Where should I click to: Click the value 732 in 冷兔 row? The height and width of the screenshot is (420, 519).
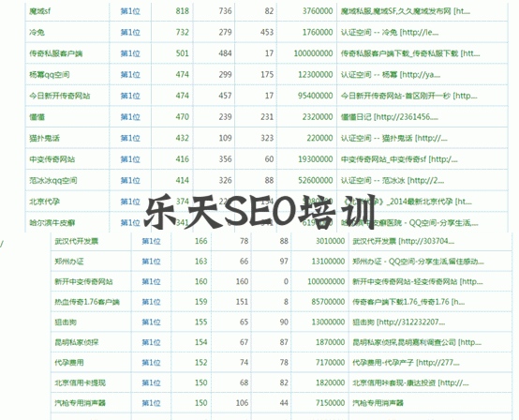coord(182,33)
